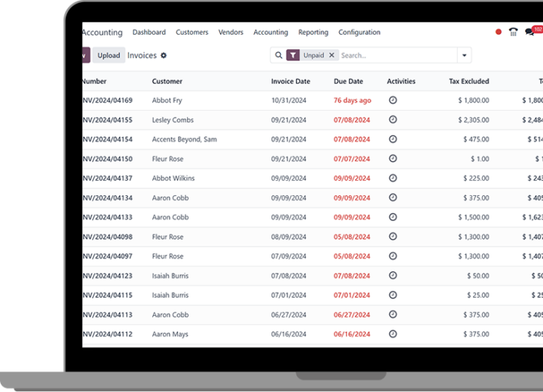The image size is (543, 392).
Task: Click due date 06/16/2024
Action: point(352,334)
